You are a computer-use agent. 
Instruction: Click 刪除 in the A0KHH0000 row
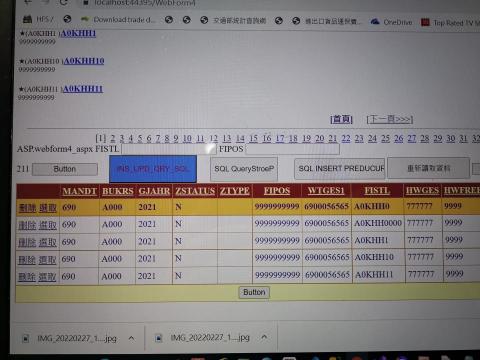(27, 225)
